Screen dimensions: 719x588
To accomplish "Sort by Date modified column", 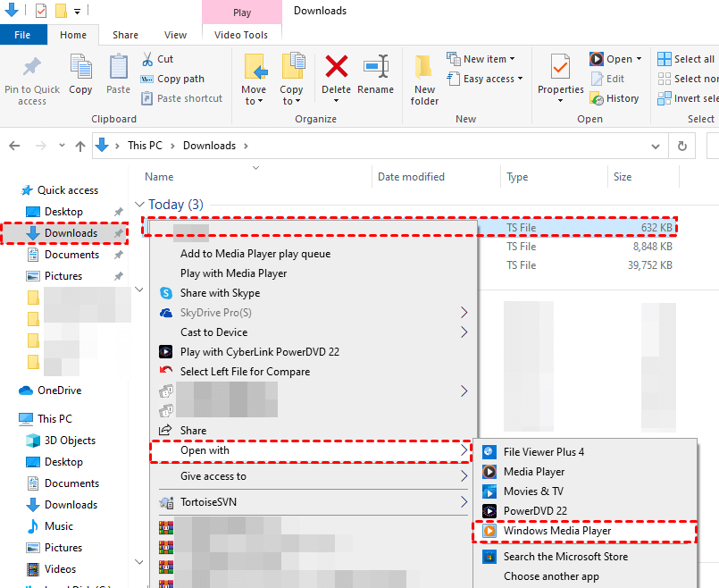I will [412, 177].
